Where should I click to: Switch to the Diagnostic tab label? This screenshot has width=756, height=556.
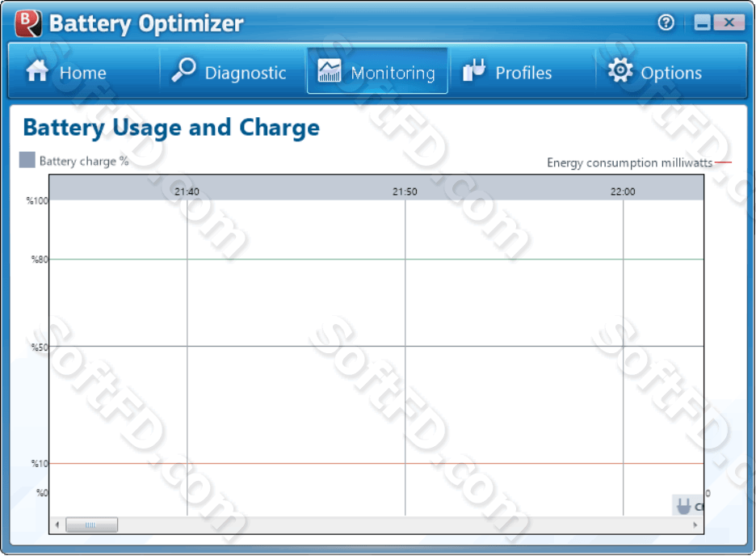[x=246, y=73]
